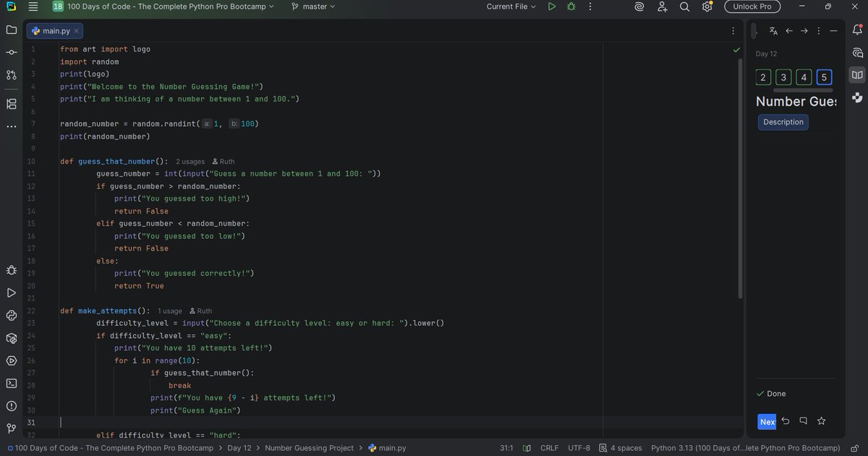This screenshot has width=868, height=456.
Task: Open the Python Console tool window
Action: (x=11, y=316)
